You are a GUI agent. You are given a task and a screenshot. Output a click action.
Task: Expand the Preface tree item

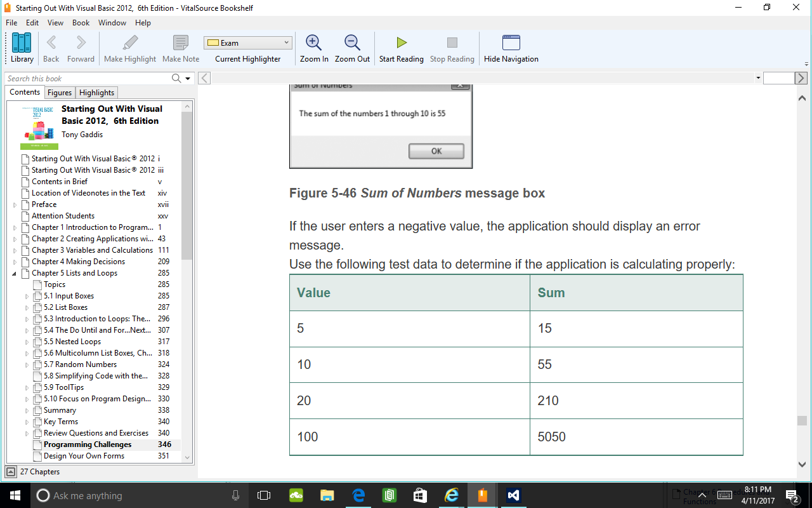pyautogui.click(x=15, y=204)
